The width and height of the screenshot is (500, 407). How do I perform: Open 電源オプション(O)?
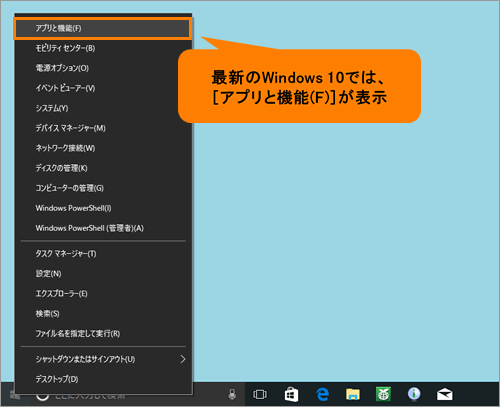[x=103, y=68]
